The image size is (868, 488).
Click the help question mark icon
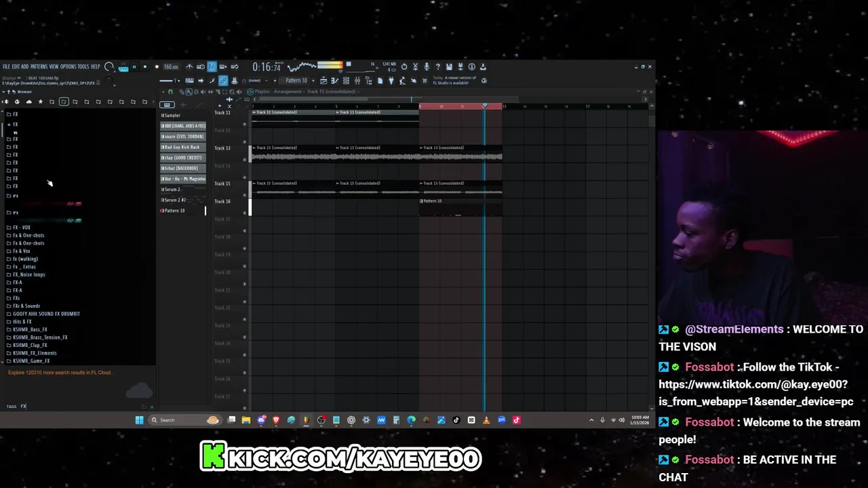pyautogui.click(x=438, y=66)
